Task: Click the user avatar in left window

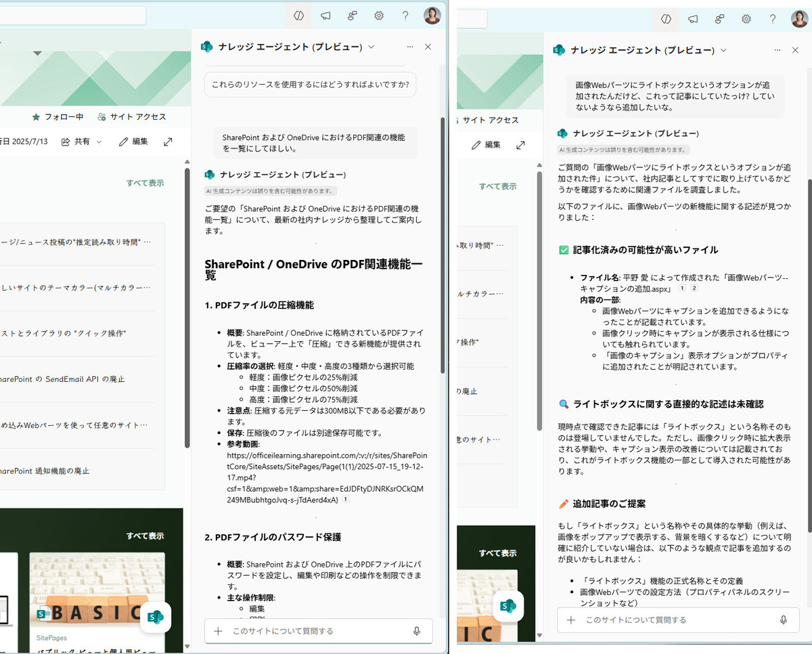Action: (x=432, y=16)
